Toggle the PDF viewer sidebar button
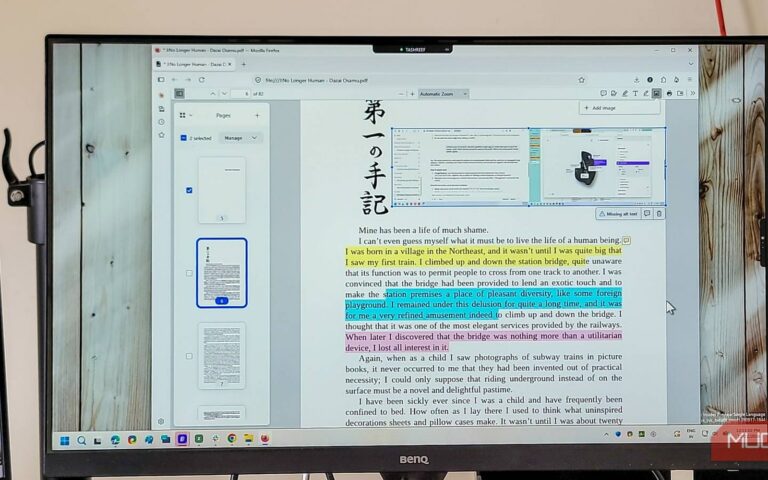The height and width of the screenshot is (480, 768). [x=179, y=93]
